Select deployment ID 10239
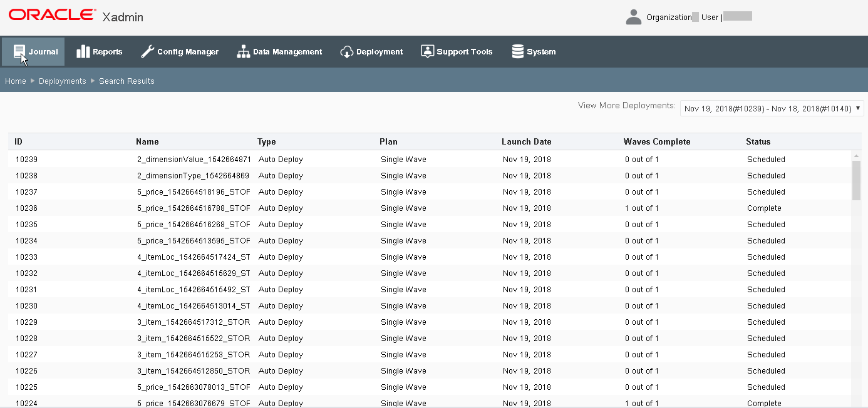Viewport: 868px width, 408px height. pos(26,160)
